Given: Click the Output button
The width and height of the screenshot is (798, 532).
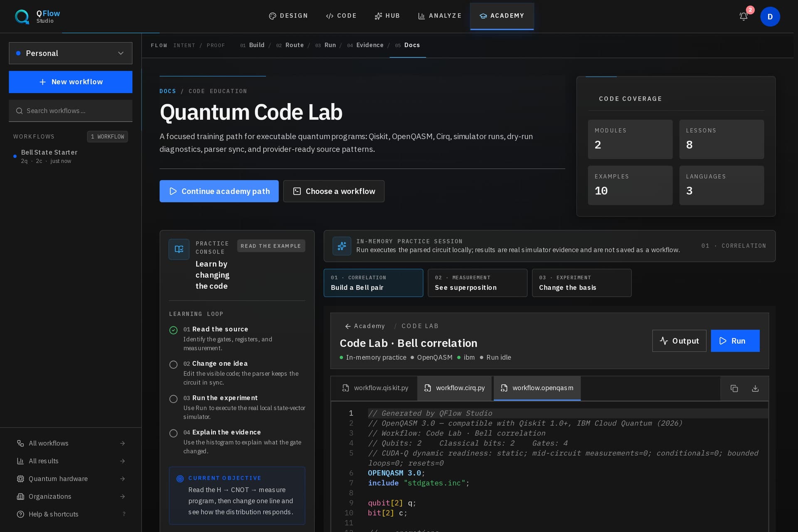Looking at the screenshot, I should [x=679, y=341].
